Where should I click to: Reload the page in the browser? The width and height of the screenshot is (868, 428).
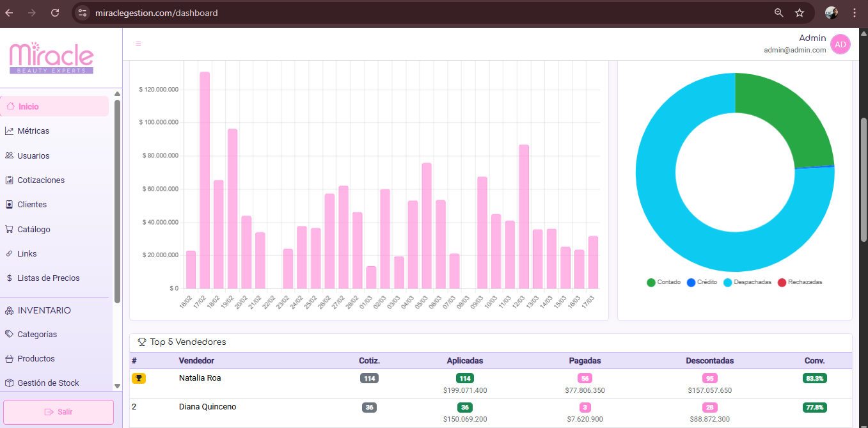(55, 13)
